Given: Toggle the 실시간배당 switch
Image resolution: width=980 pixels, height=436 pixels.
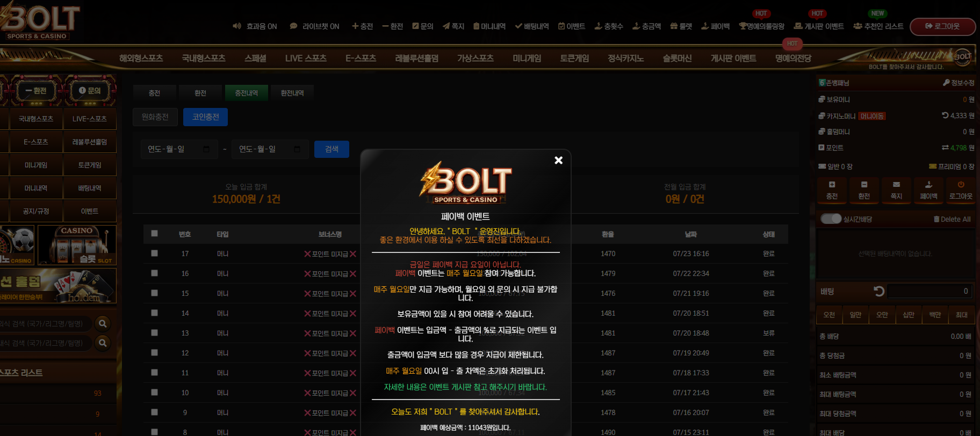Looking at the screenshot, I should click(x=831, y=219).
